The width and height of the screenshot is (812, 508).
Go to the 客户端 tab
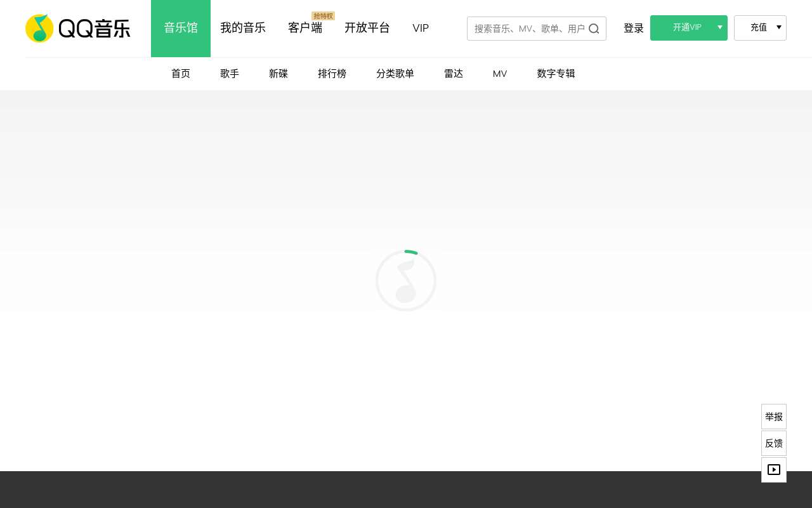click(305, 28)
